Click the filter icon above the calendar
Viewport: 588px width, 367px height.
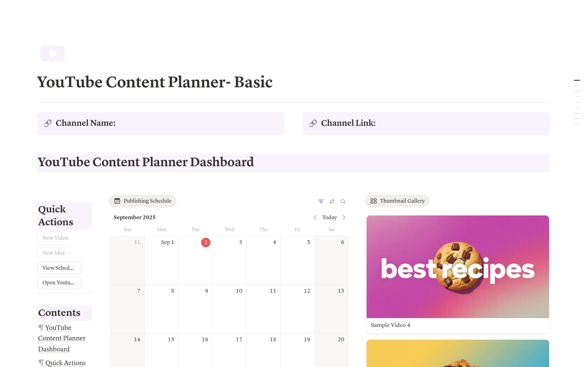[321, 201]
